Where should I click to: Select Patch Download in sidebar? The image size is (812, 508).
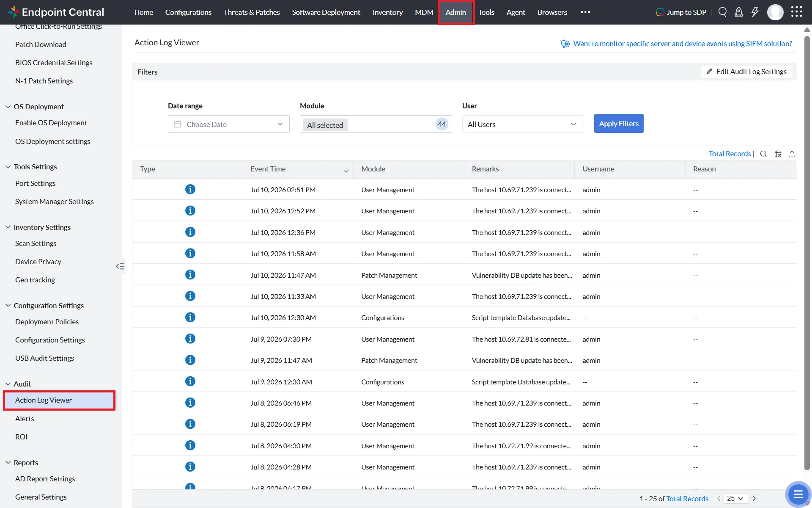pos(41,44)
